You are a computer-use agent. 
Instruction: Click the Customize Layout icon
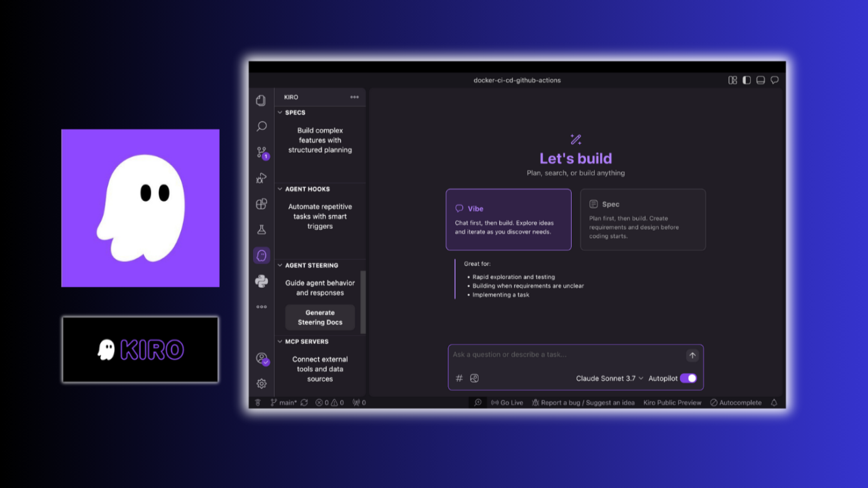pyautogui.click(x=732, y=80)
